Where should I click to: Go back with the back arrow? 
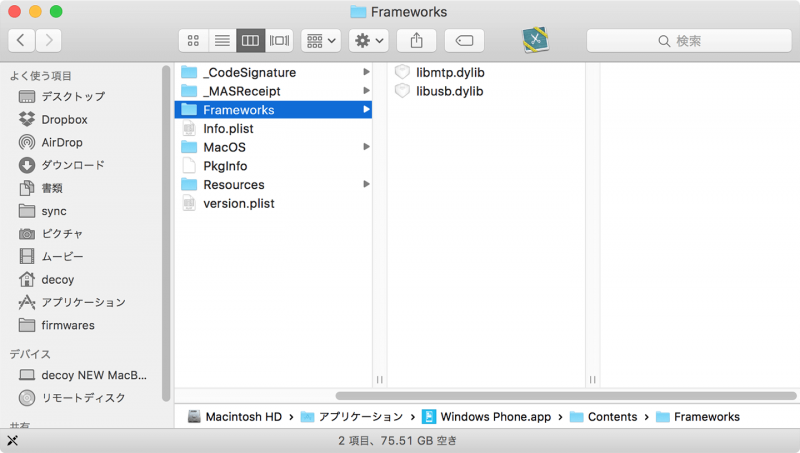[x=21, y=40]
